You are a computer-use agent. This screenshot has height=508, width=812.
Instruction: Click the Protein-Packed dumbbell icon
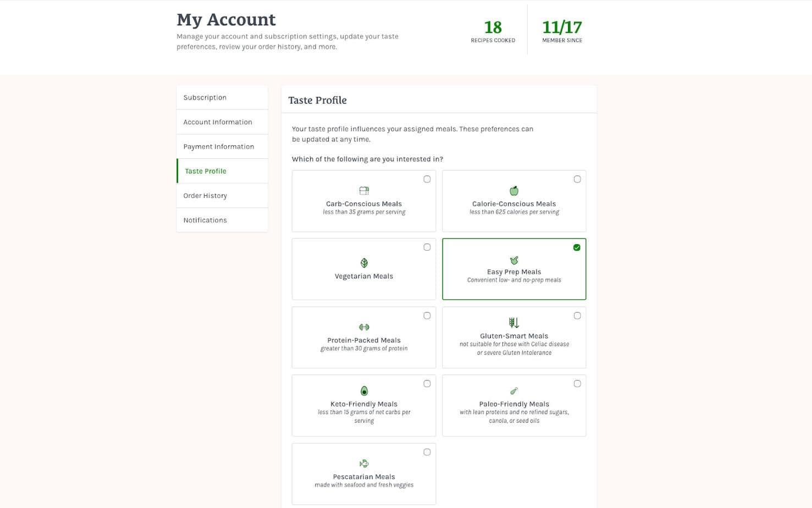364,327
